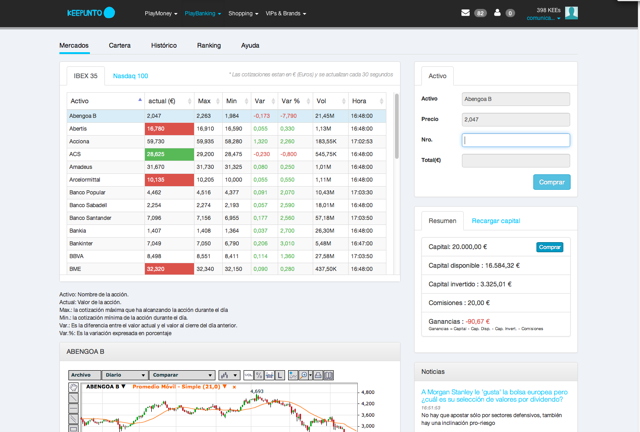The width and height of the screenshot is (640, 432).
Task: Open the Morgan Stanley news headline
Action: pyautogui.click(x=494, y=396)
